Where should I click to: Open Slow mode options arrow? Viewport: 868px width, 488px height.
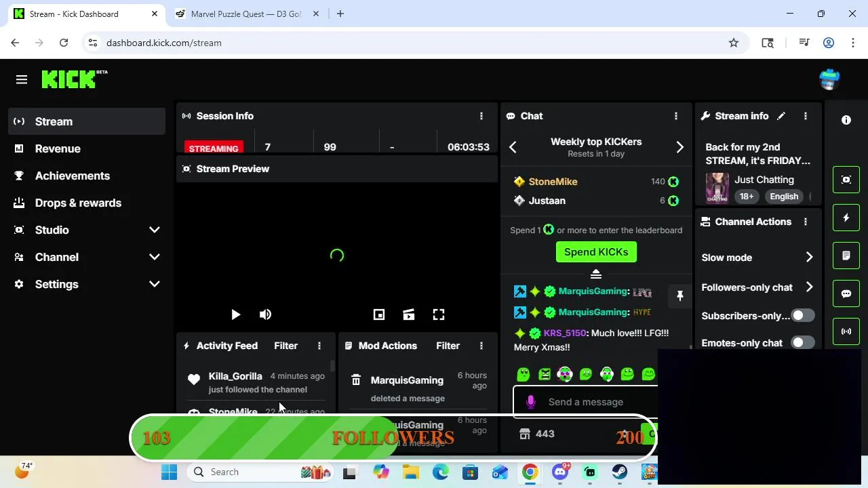click(x=809, y=258)
